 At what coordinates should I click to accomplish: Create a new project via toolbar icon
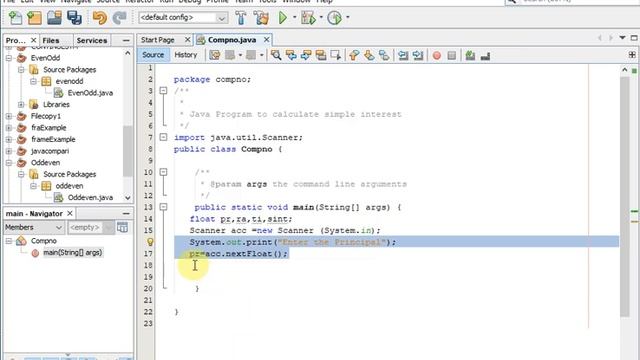34,18
